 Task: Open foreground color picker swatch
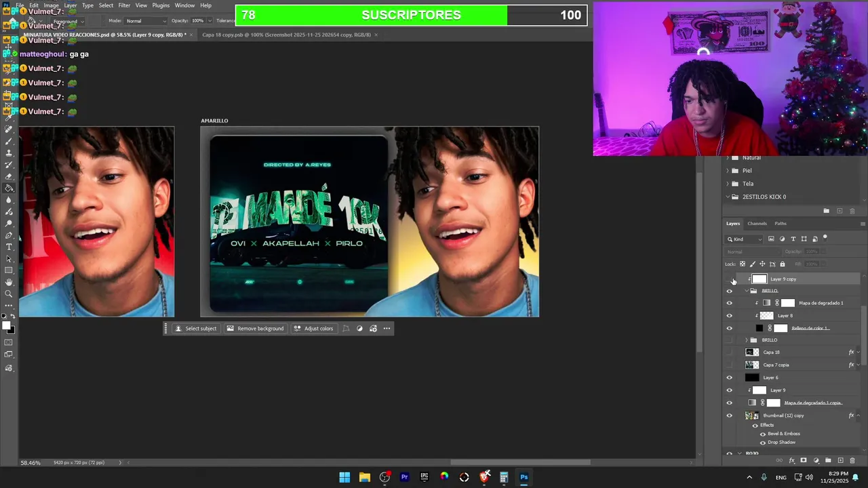pyautogui.click(x=6, y=325)
